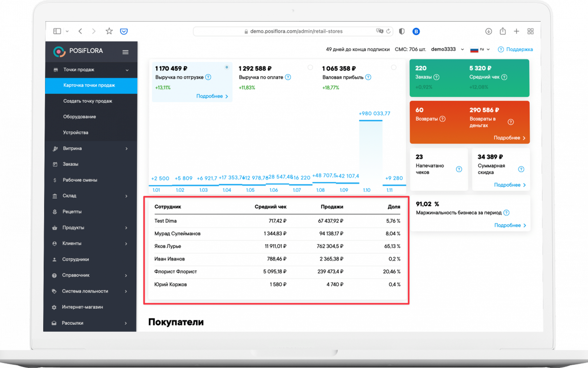Select the radio button on Выручка по оплате card

[x=310, y=67]
